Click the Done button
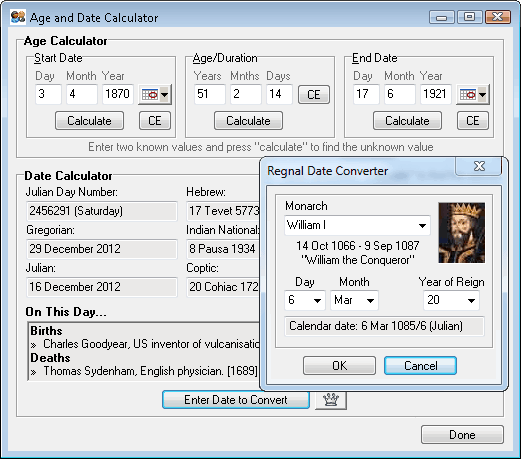The width and height of the screenshot is (521, 459). [462, 435]
